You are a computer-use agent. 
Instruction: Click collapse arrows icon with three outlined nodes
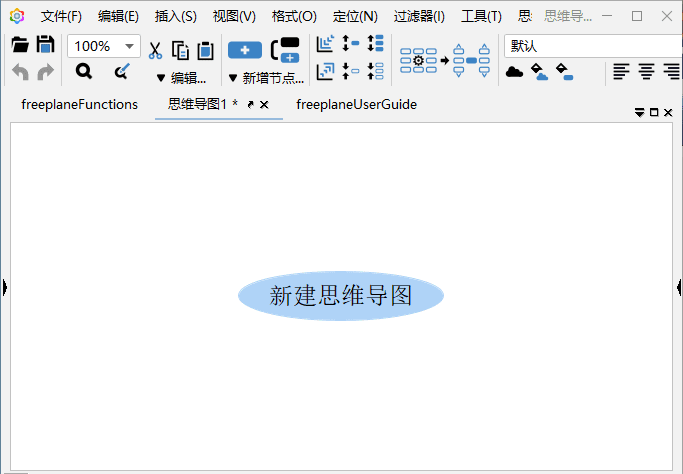[375, 71]
